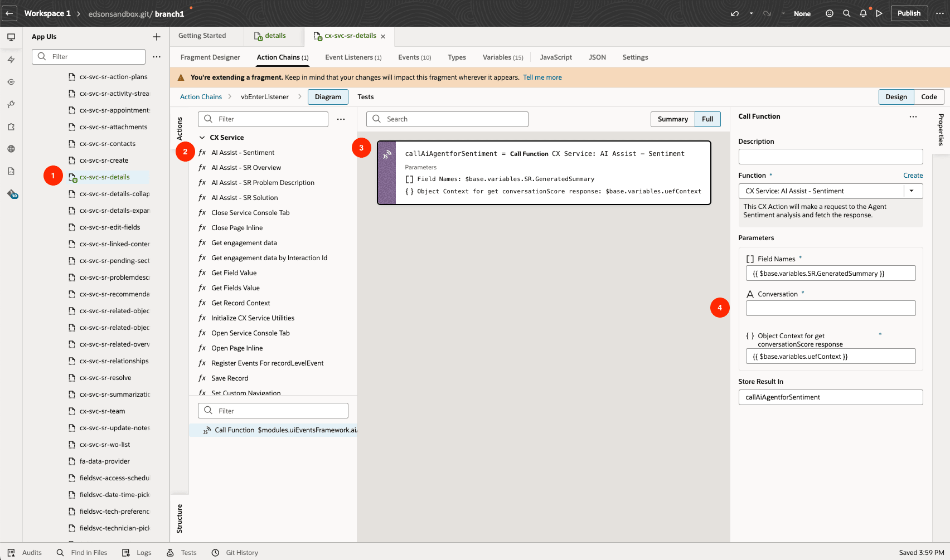
Task: Select the AI Assist - SR Overview action
Action: pos(246,168)
